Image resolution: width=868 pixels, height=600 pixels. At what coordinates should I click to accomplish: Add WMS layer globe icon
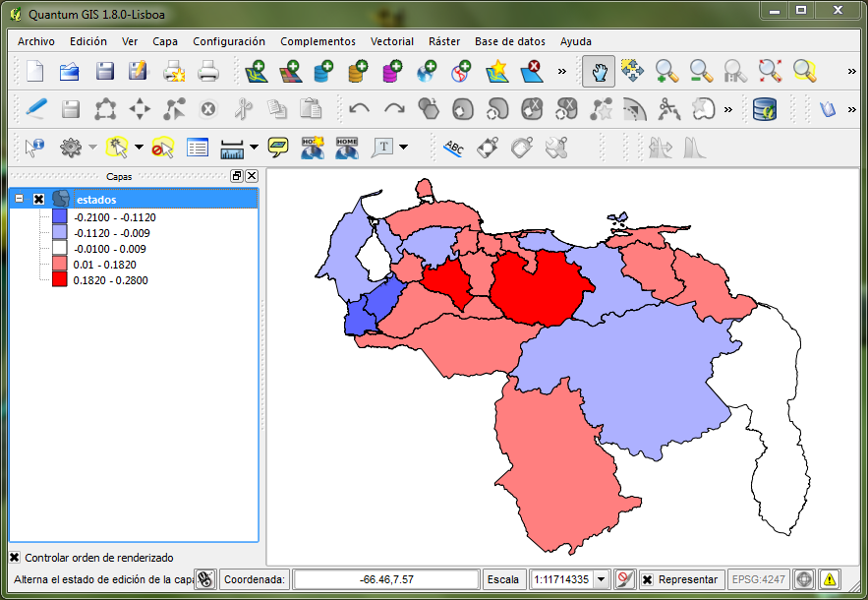427,72
